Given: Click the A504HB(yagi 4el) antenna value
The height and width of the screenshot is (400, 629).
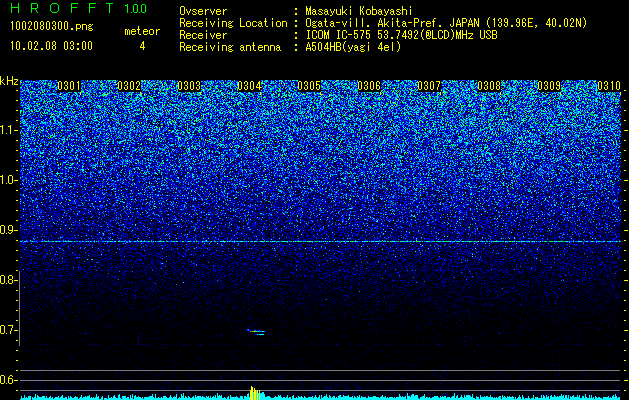Looking at the screenshot, I should pyautogui.click(x=353, y=47).
